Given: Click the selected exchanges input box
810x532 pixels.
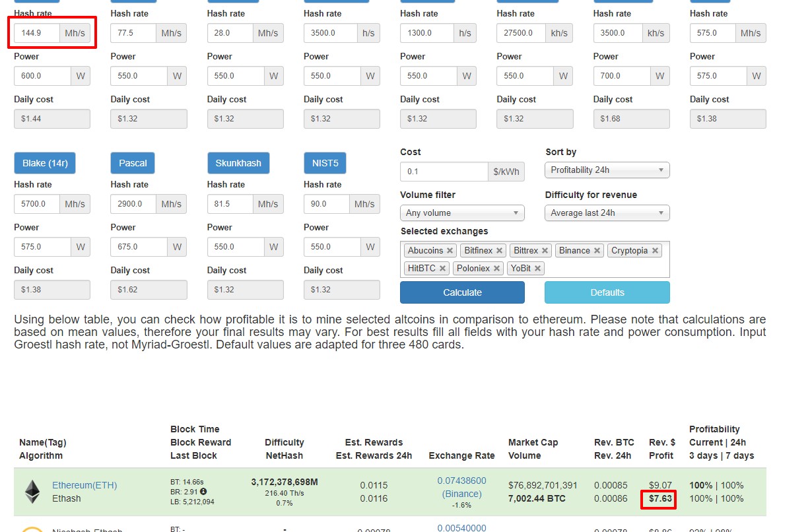Looking at the screenshot, I should [x=535, y=259].
